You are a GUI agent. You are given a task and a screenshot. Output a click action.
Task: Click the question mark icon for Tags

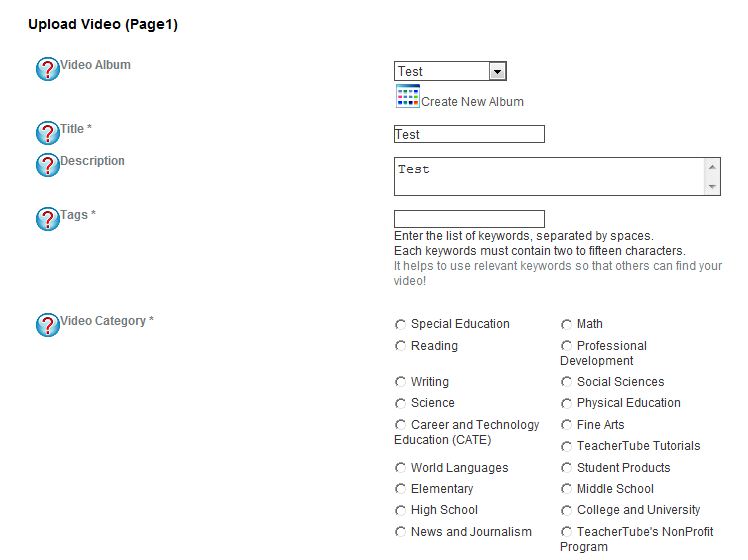[48, 219]
